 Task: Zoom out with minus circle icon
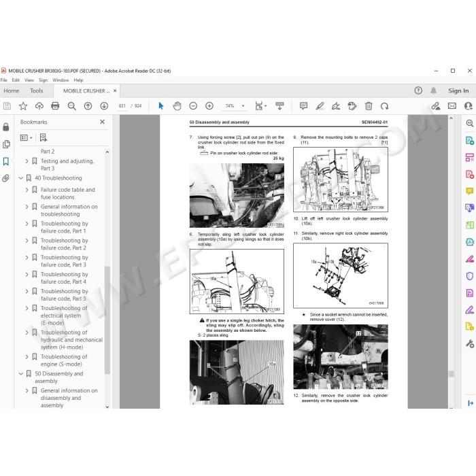tap(193, 106)
